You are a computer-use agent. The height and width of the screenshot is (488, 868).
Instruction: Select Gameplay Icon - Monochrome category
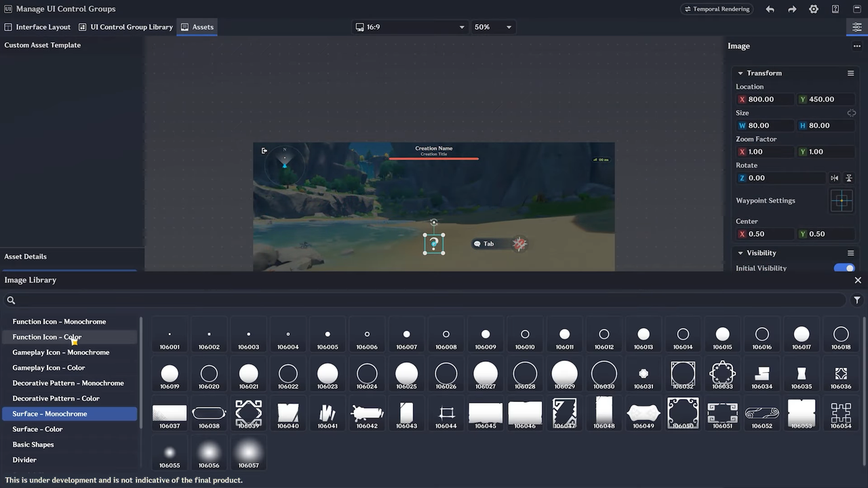coord(70,352)
